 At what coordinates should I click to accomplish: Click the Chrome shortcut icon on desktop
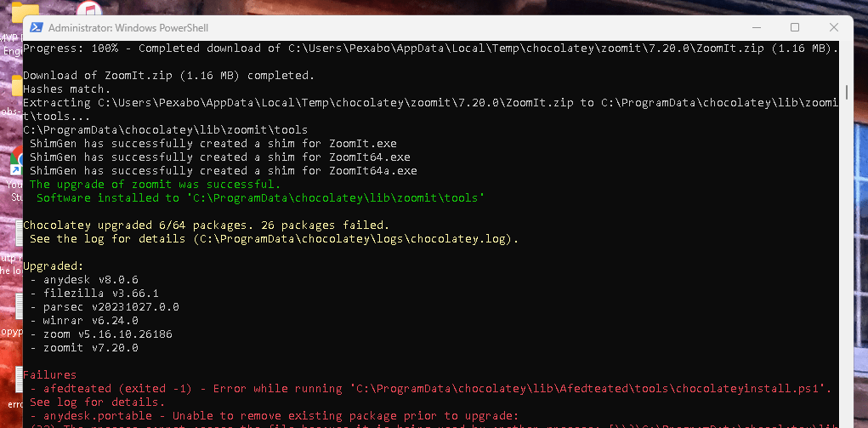17,163
